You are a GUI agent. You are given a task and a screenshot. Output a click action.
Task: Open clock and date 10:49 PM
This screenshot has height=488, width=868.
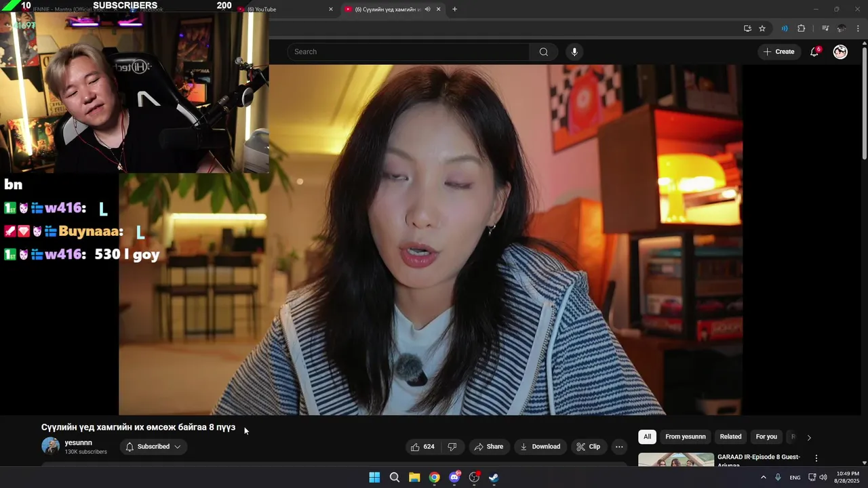846,477
